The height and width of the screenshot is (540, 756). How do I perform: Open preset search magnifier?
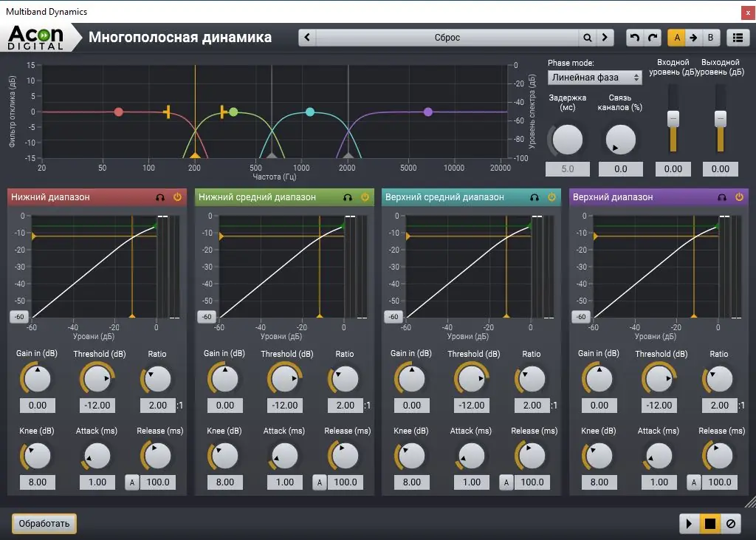[587, 38]
